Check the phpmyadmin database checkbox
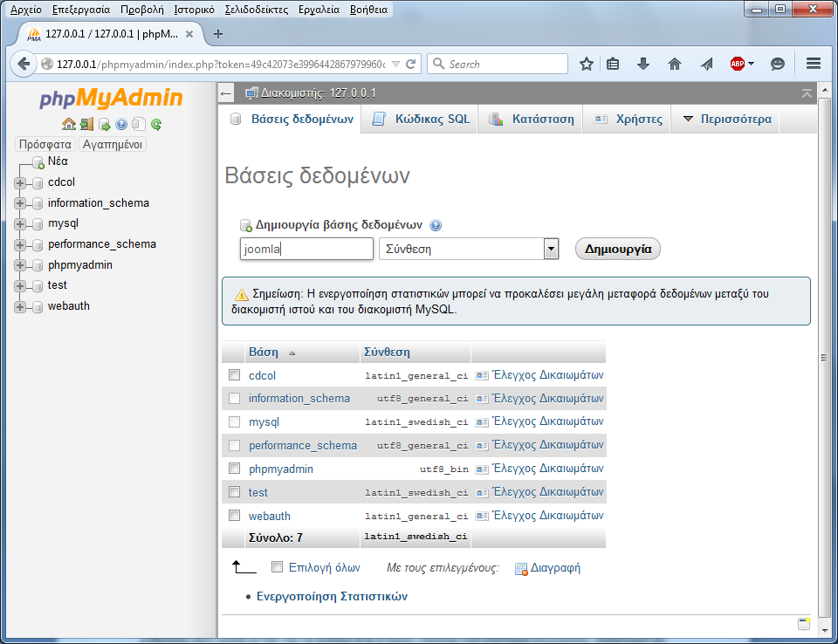The width and height of the screenshot is (838, 644). pos(234,469)
